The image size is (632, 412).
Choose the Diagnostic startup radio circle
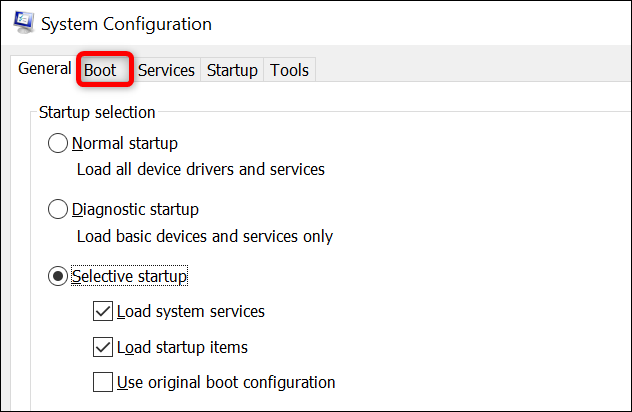click(58, 209)
